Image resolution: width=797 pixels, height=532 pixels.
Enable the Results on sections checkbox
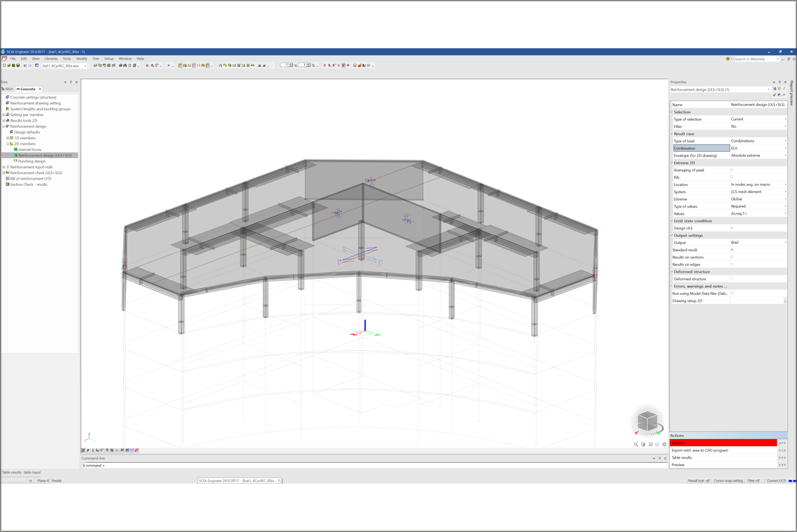(x=732, y=257)
